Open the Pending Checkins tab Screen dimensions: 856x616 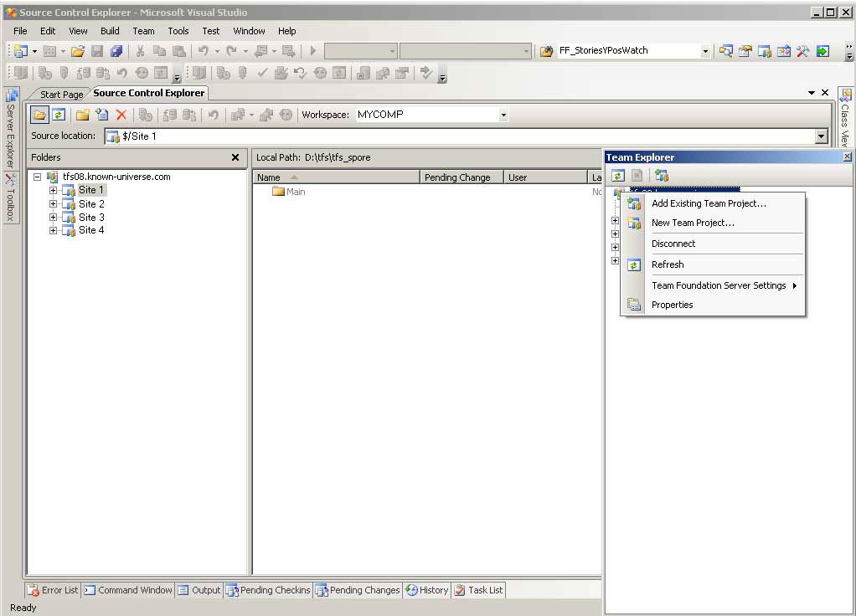click(268, 590)
